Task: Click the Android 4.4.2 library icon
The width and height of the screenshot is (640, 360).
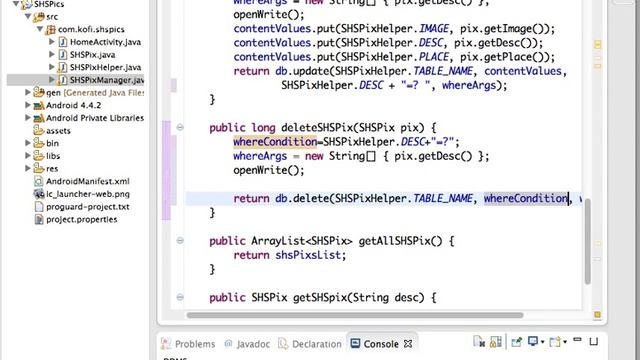Action: point(39,105)
